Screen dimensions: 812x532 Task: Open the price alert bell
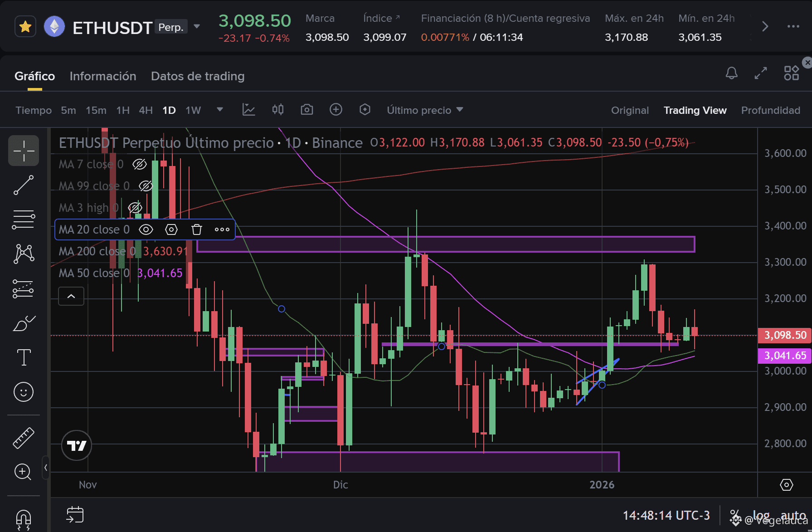click(732, 73)
